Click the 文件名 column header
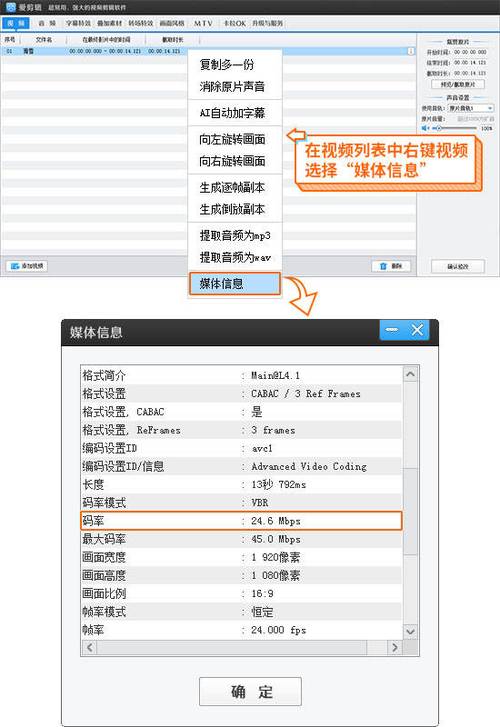The width and height of the screenshot is (500, 727). coord(44,40)
